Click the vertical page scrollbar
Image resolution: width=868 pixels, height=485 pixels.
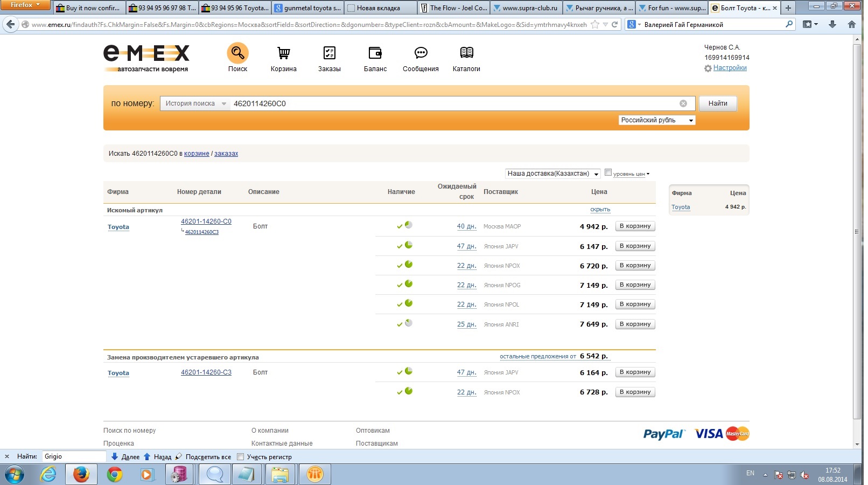tap(857, 232)
